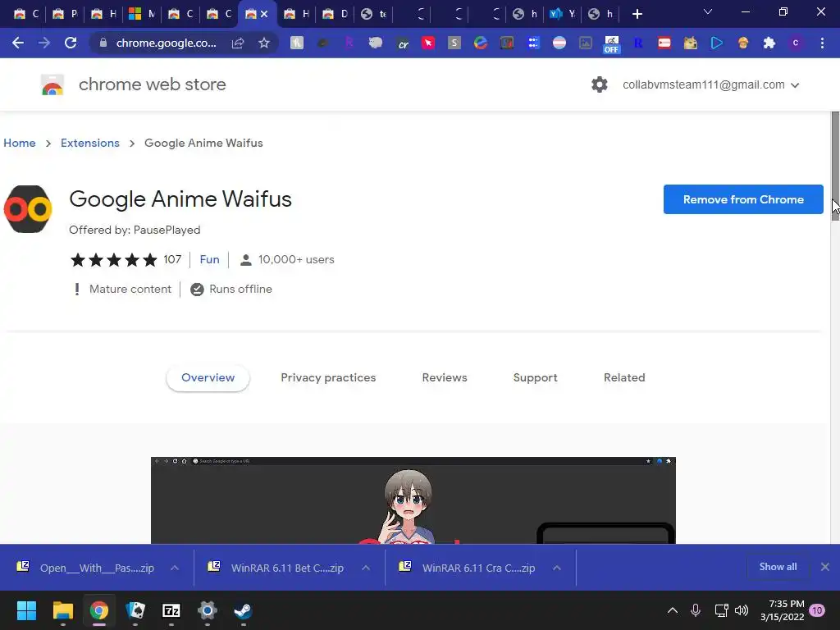This screenshot has width=840, height=630.
Task: Click the address bar URL field
Action: click(166, 43)
